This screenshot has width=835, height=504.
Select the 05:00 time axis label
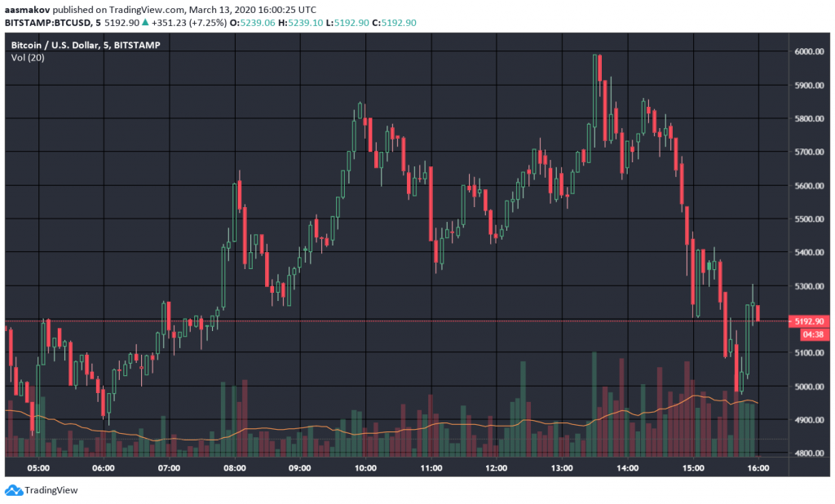click(x=38, y=468)
